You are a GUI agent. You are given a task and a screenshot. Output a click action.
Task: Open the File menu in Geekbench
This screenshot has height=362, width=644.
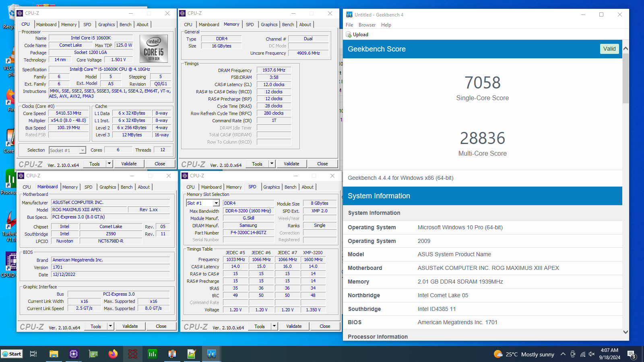click(x=349, y=25)
